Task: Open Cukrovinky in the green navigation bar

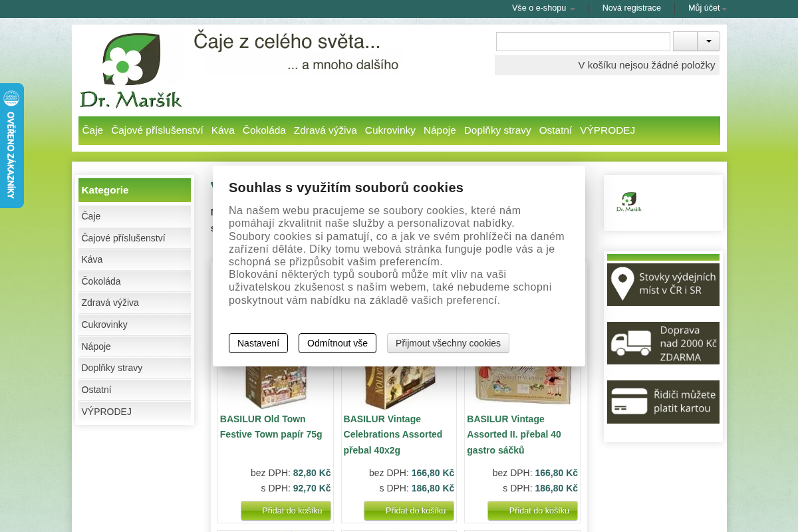Action: (390, 130)
